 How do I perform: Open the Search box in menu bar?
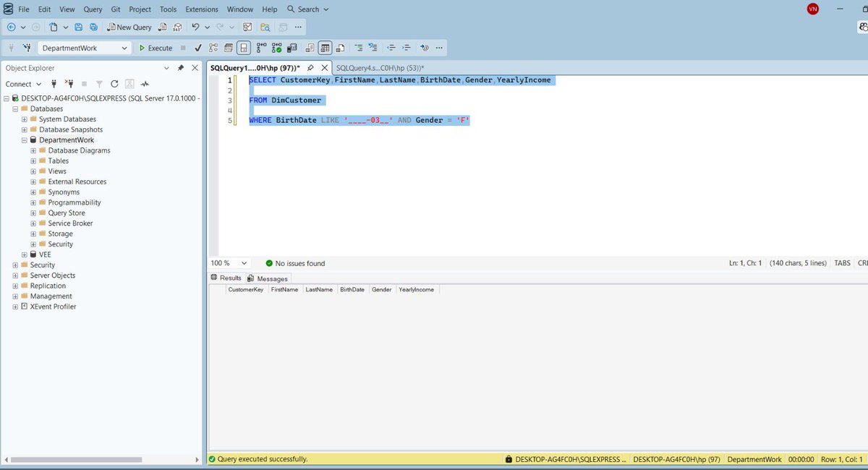click(308, 9)
